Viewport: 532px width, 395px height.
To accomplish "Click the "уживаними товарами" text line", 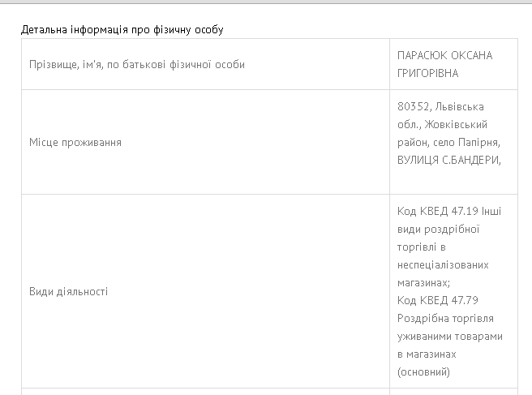I will tap(450, 337).
